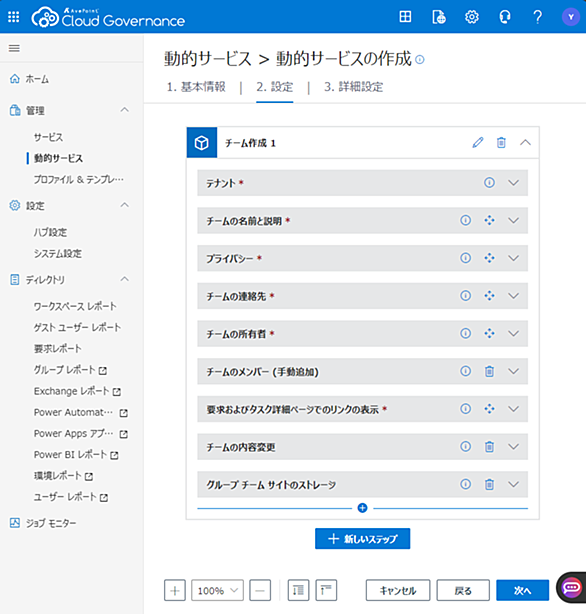Expand the チームの所有者 section chevron
The width and height of the screenshot is (586, 614).
point(514,334)
